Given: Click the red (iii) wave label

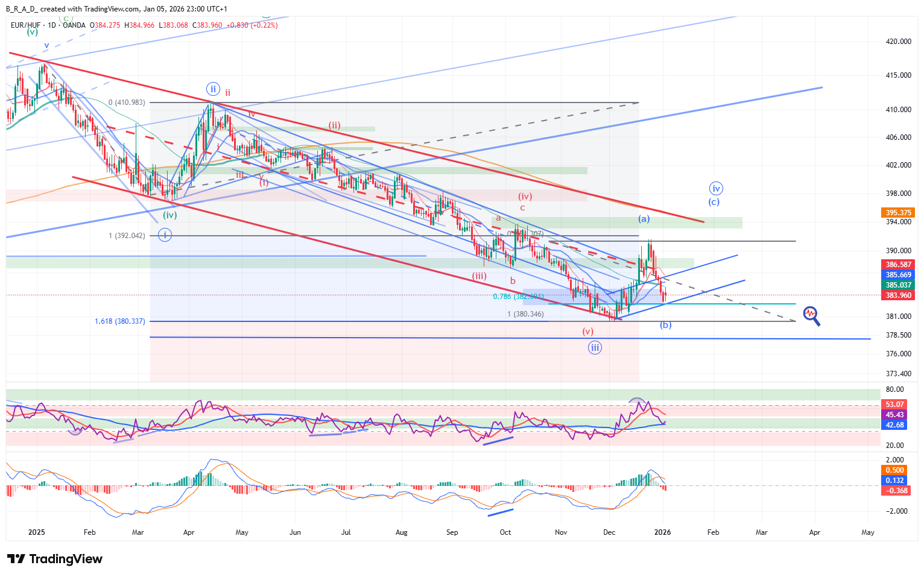Looking at the screenshot, I should pyautogui.click(x=479, y=276).
